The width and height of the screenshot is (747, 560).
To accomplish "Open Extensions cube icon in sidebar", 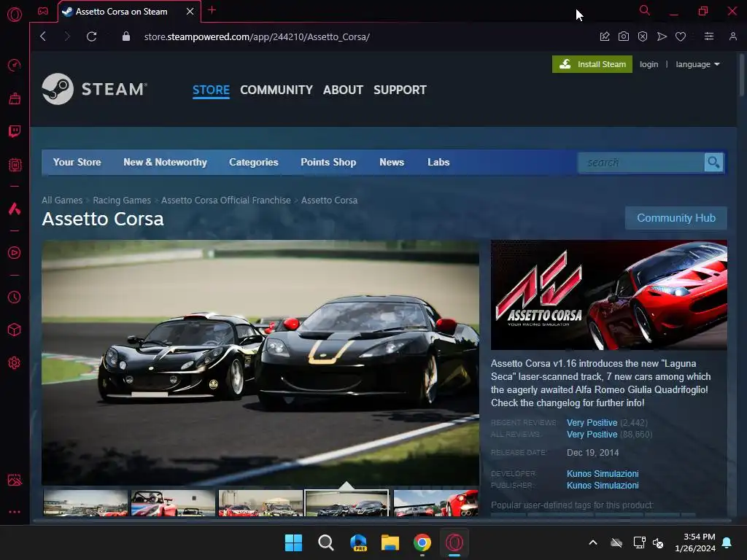I will (x=15, y=330).
